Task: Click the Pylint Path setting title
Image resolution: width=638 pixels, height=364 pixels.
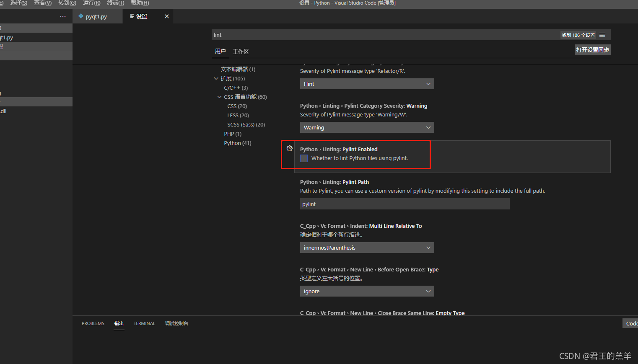Action: tap(335, 182)
